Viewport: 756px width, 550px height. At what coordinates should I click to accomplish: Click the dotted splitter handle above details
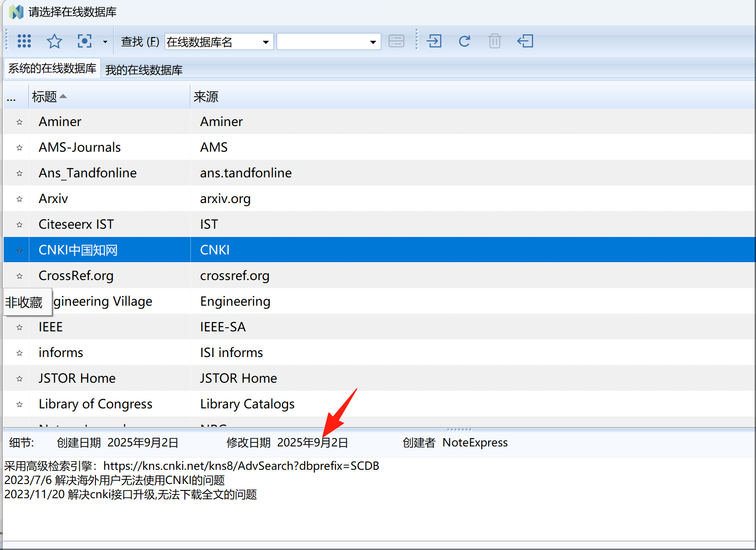coord(459,429)
